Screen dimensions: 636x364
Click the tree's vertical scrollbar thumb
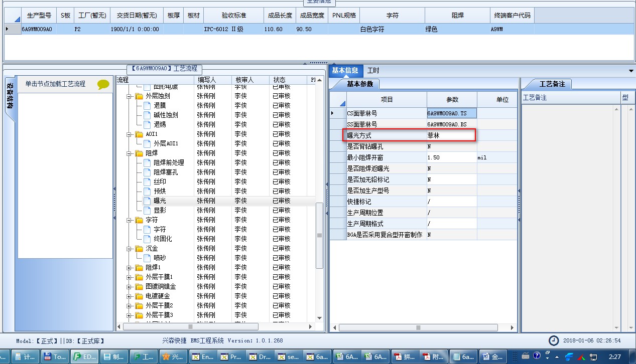[x=319, y=236]
